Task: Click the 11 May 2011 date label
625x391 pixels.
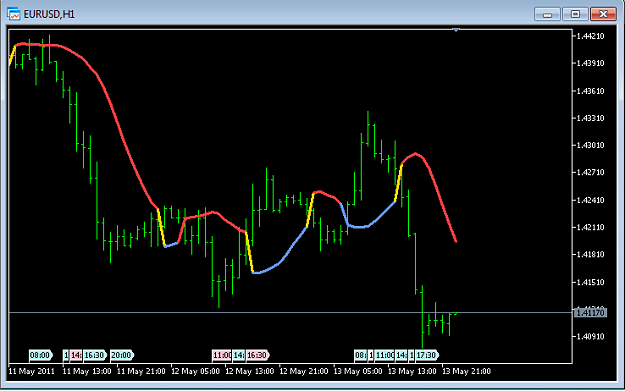Action: (x=31, y=371)
